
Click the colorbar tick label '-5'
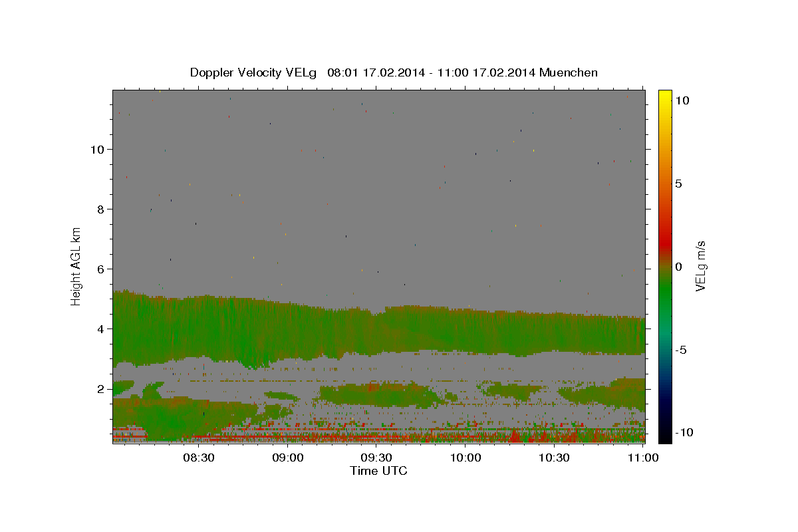(681, 350)
